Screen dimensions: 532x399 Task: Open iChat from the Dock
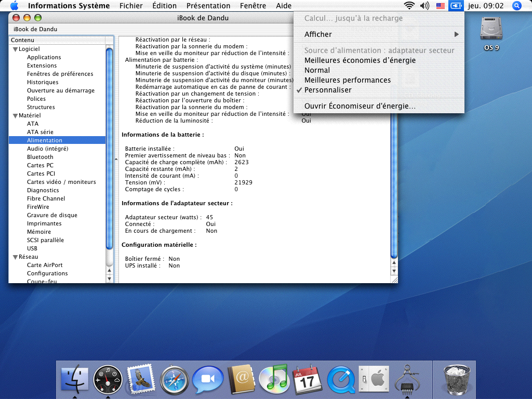pyautogui.click(x=208, y=379)
